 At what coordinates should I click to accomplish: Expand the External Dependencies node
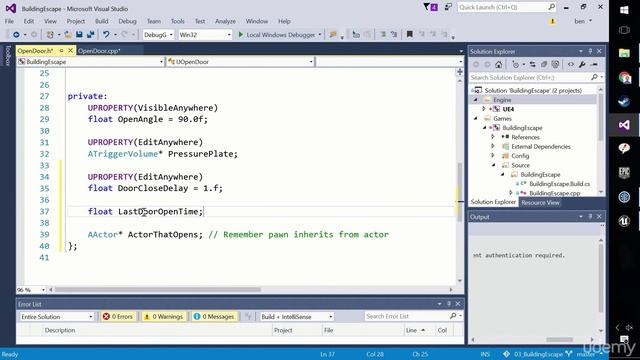[493, 146]
